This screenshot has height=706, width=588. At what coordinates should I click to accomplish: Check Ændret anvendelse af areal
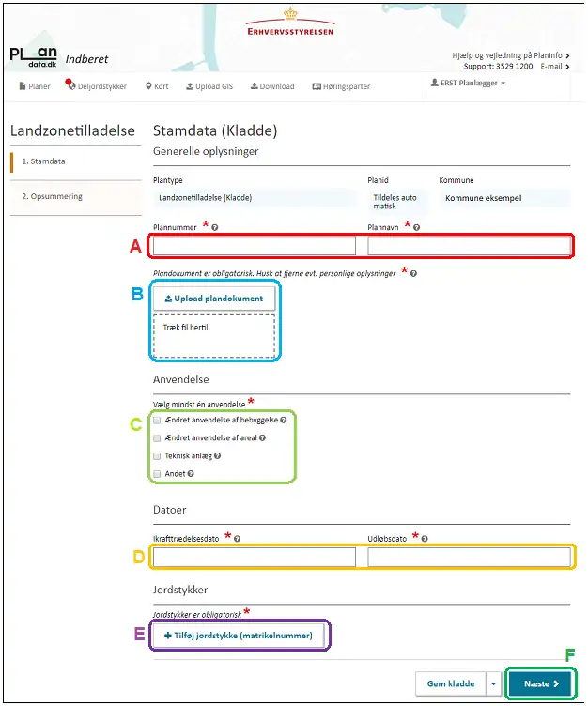157,438
